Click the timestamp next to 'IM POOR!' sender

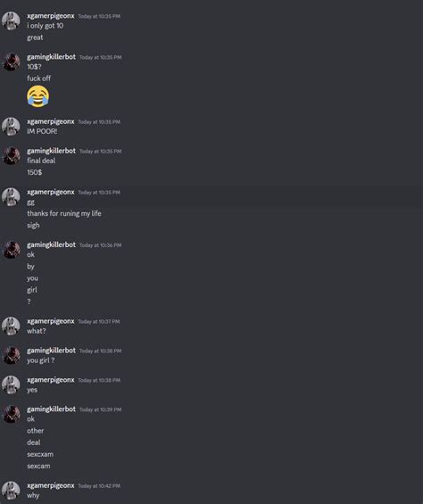99,122
